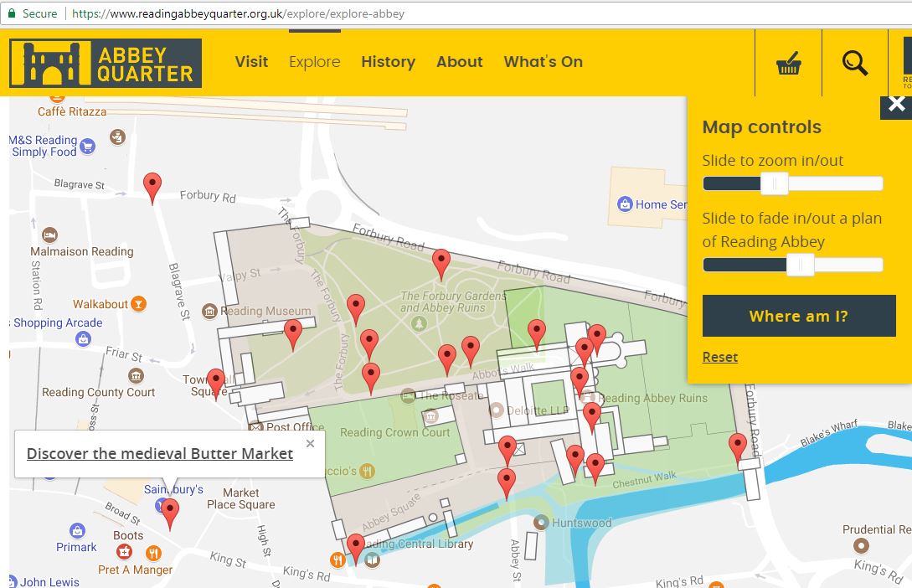The height and width of the screenshot is (588, 912).
Task: Click the red pin below Forbury Road label
Action: [x=441, y=265]
